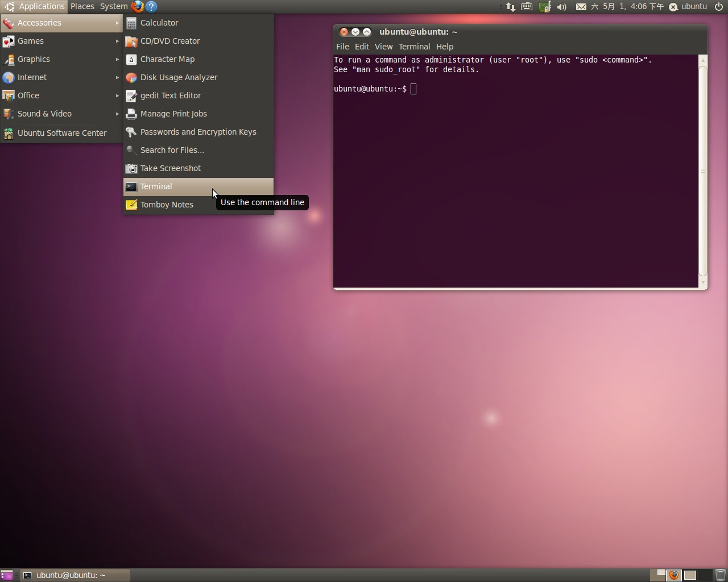
Task: Open the File menu in the terminal window
Action: click(x=342, y=47)
